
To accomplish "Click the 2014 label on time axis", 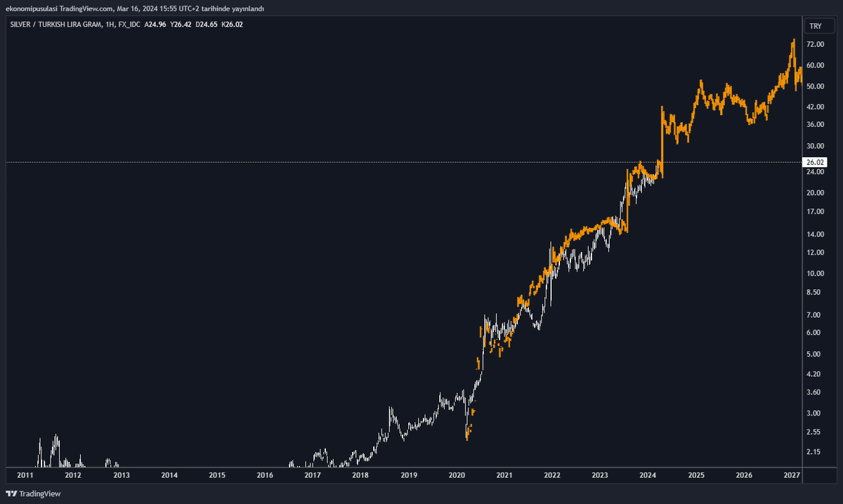I will 169,475.
